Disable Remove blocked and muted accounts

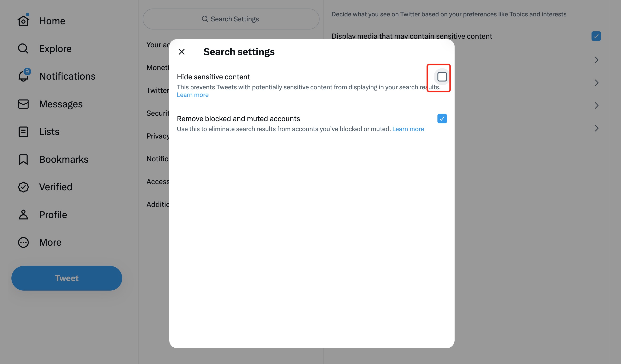(x=442, y=118)
